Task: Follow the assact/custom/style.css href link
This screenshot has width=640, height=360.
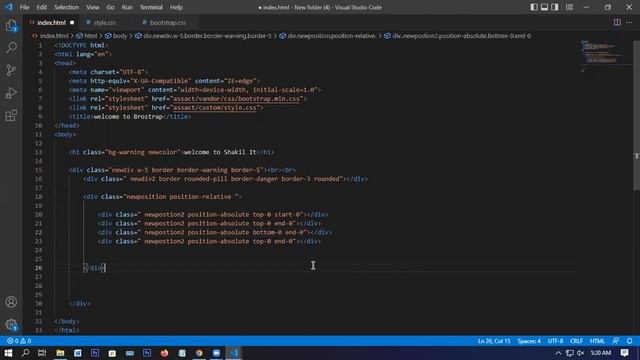Action: [215, 108]
